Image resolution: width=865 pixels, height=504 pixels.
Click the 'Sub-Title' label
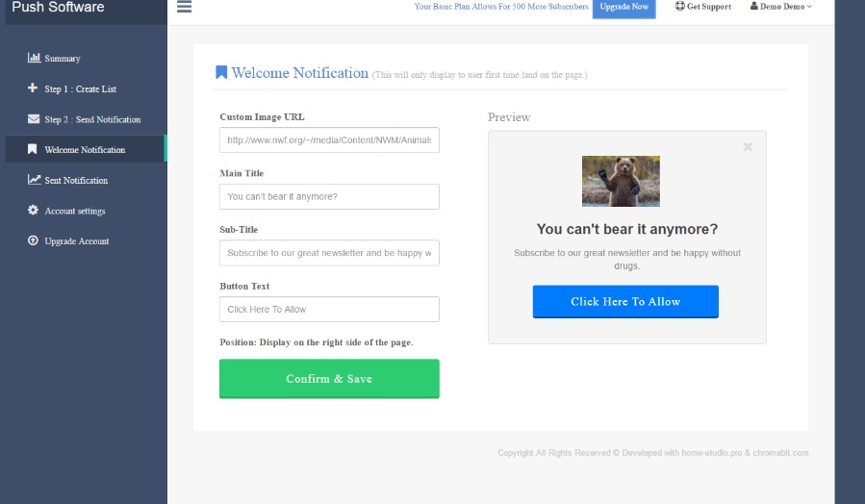point(239,229)
